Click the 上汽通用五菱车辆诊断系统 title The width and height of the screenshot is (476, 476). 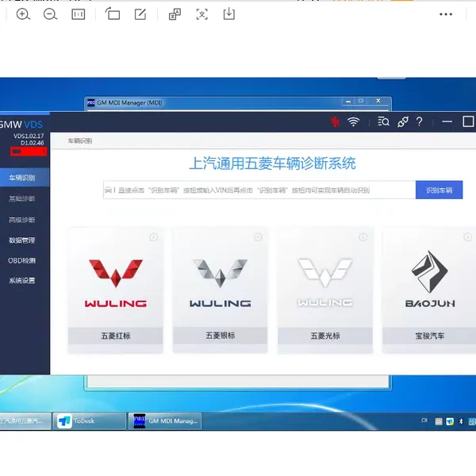tap(272, 163)
